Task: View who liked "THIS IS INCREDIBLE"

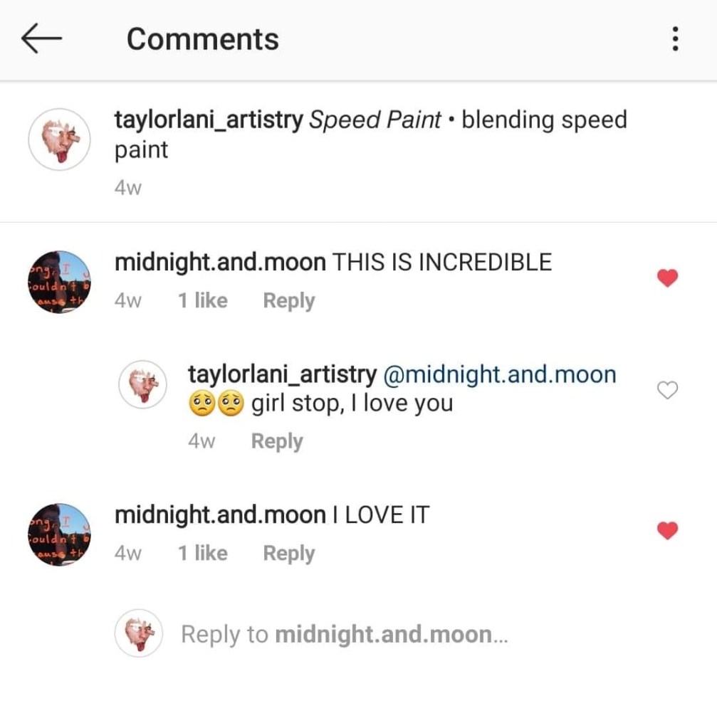Action: click(202, 300)
